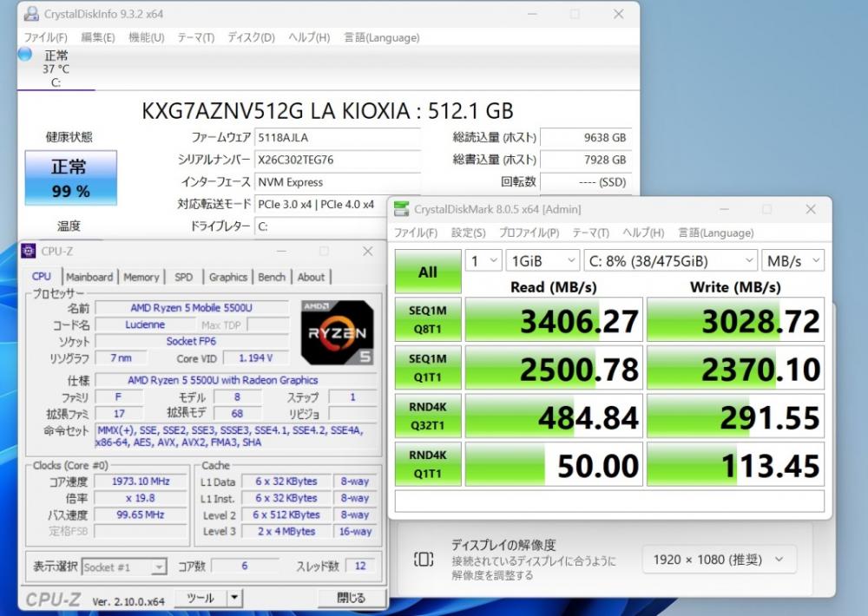This screenshot has height=616, width=868.
Task: Open the ファイル(F) menu in CrystalDiskMark
Action: (x=415, y=233)
